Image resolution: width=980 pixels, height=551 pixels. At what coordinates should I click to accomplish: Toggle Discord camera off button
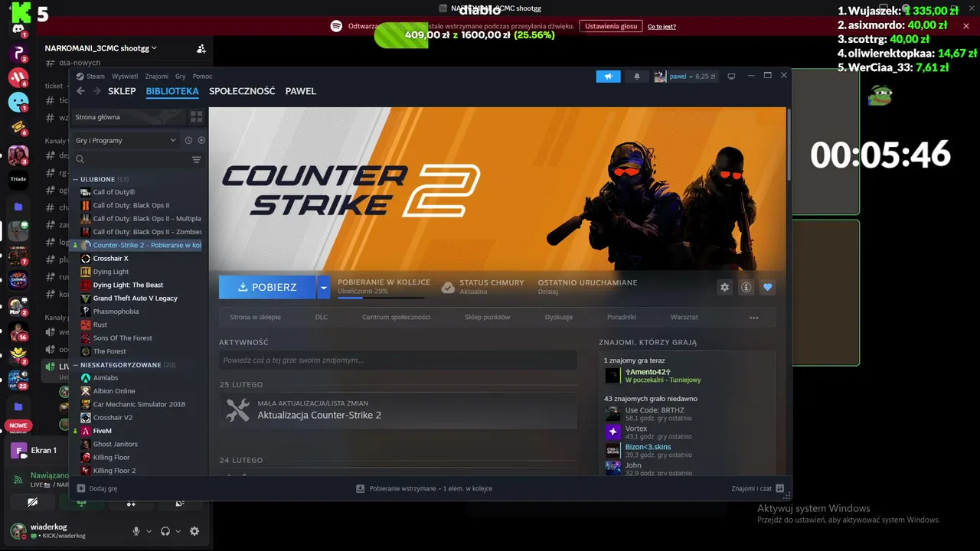tap(32, 503)
